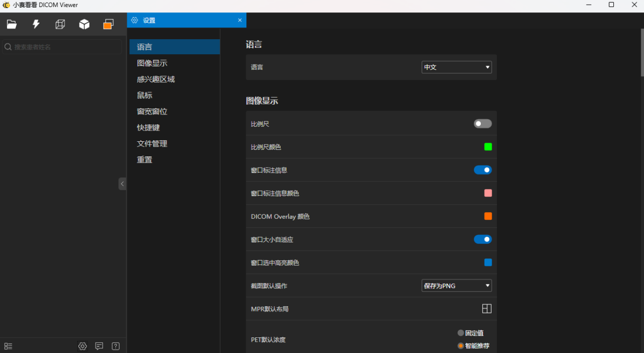Click the solid white cube icon
This screenshot has width=644, height=353.
pos(84,24)
